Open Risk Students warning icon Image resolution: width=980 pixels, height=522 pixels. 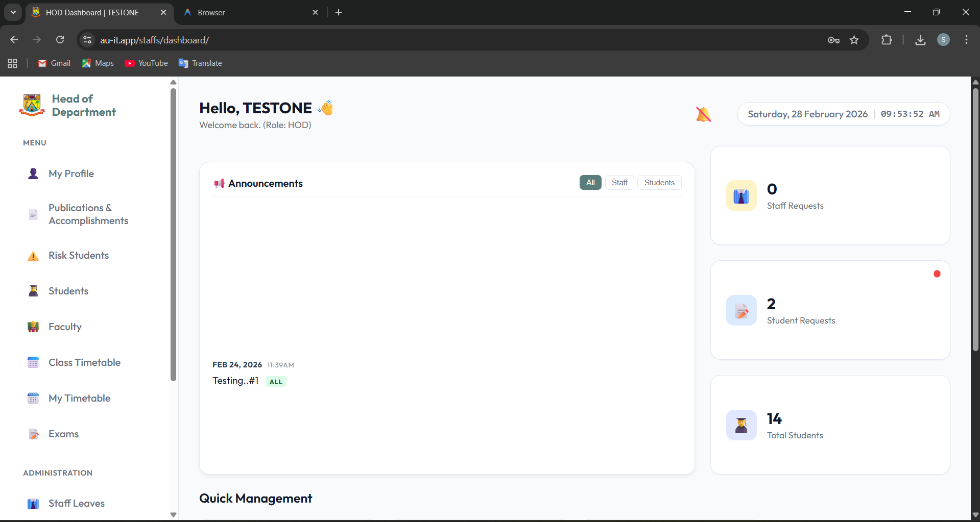(33, 256)
